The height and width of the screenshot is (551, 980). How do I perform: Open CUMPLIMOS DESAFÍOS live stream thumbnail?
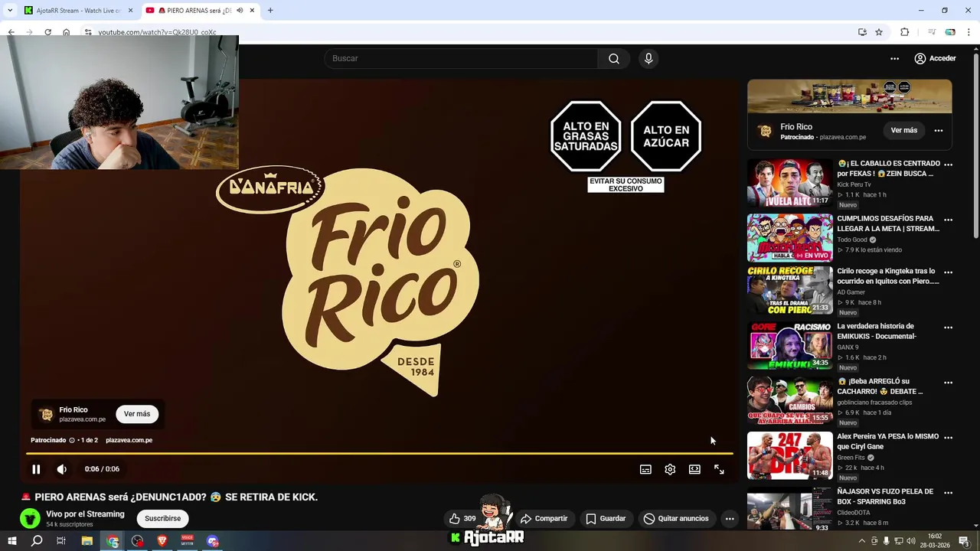pos(789,238)
